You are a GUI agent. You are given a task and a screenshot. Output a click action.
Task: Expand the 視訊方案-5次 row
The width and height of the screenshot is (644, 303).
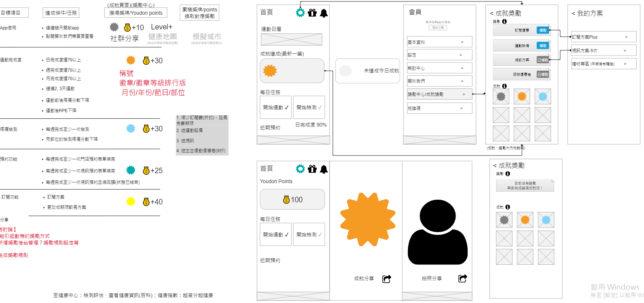[x=603, y=50]
